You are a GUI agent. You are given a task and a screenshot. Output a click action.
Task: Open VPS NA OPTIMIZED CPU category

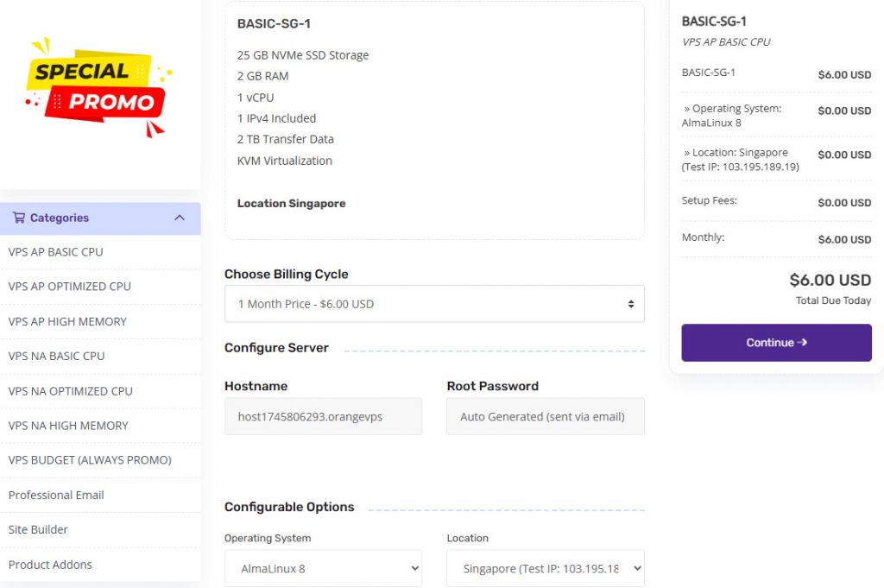[x=70, y=391]
